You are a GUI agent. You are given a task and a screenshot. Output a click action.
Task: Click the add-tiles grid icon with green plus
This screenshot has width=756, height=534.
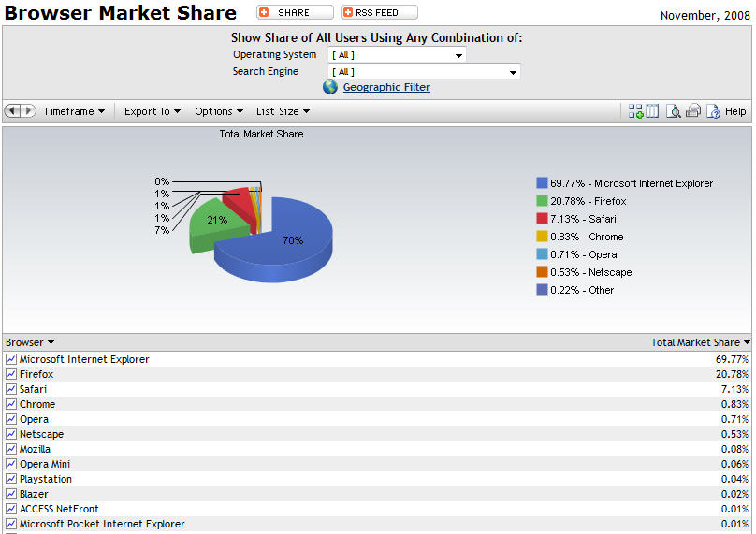click(x=635, y=111)
